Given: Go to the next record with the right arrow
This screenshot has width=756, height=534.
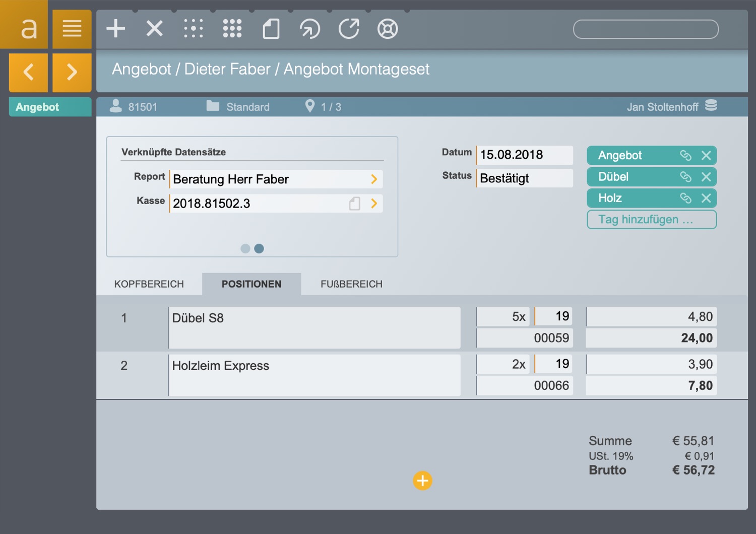Looking at the screenshot, I should (x=72, y=72).
